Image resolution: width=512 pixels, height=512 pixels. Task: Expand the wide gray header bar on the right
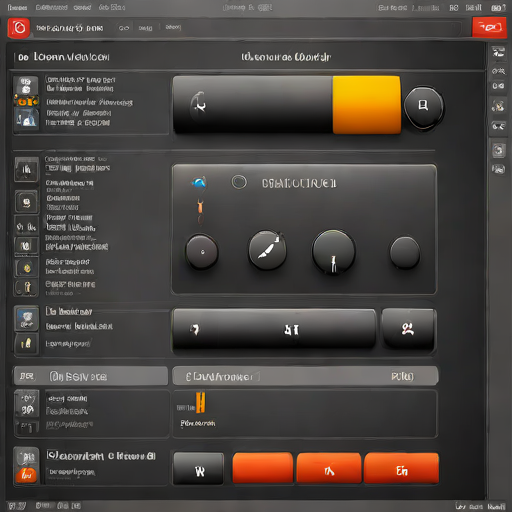point(305,376)
